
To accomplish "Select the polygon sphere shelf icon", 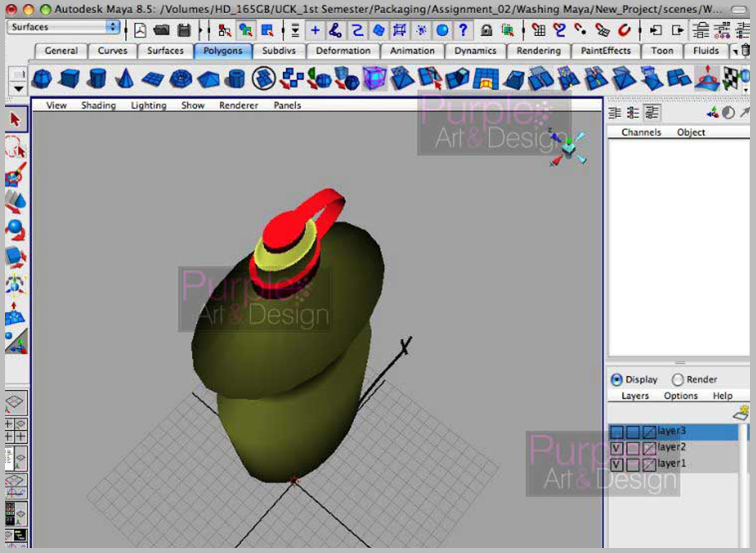I will coord(41,79).
